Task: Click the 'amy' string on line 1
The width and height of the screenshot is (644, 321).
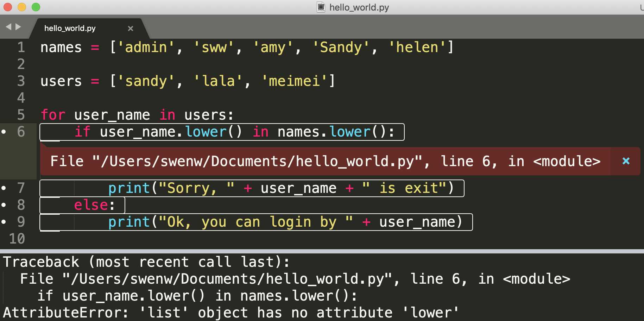Action: 273,47
